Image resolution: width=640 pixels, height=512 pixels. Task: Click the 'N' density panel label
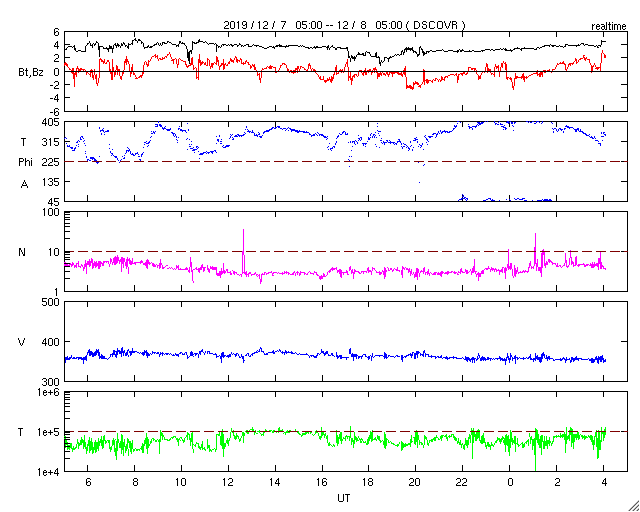22,252
